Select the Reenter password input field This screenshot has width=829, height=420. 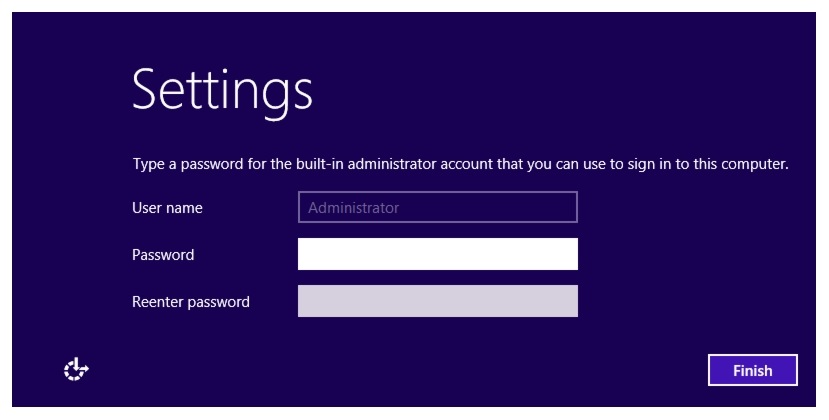coord(438,301)
